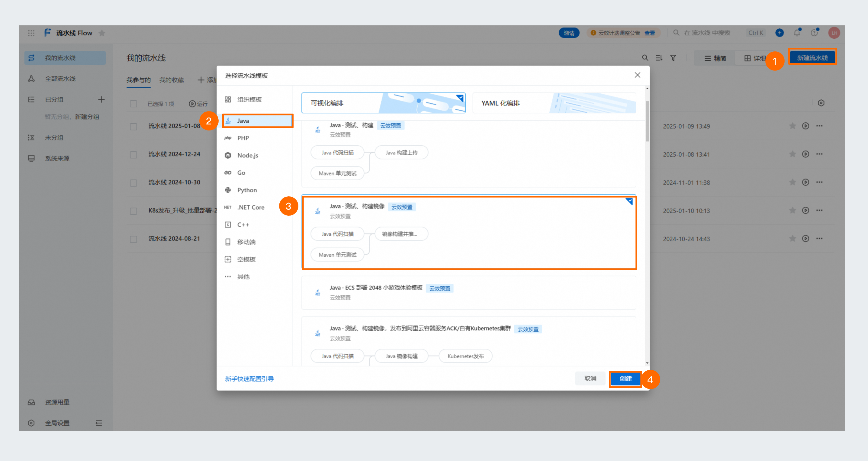This screenshot has height=461, width=868.
Task: Click the 创建 button
Action: (x=625, y=379)
